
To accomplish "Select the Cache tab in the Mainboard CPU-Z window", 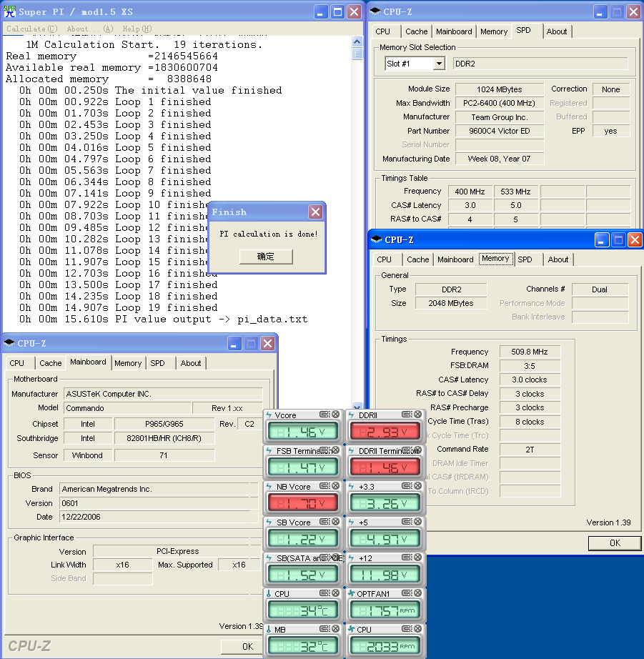I will tap(50, 363).
